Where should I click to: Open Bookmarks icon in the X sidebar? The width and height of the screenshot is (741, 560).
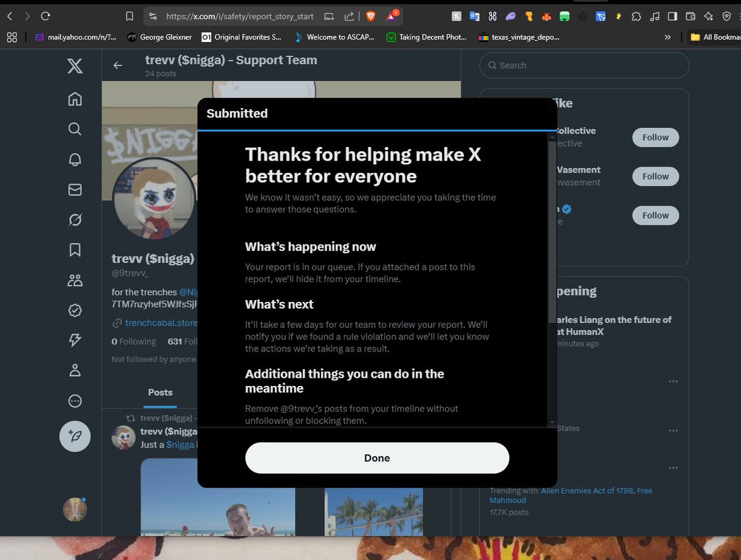tap(75, 250)
